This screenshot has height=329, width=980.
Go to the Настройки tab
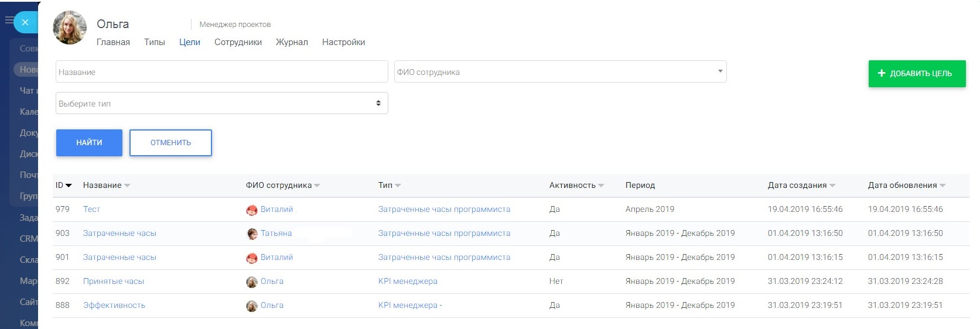coord(343,42)
